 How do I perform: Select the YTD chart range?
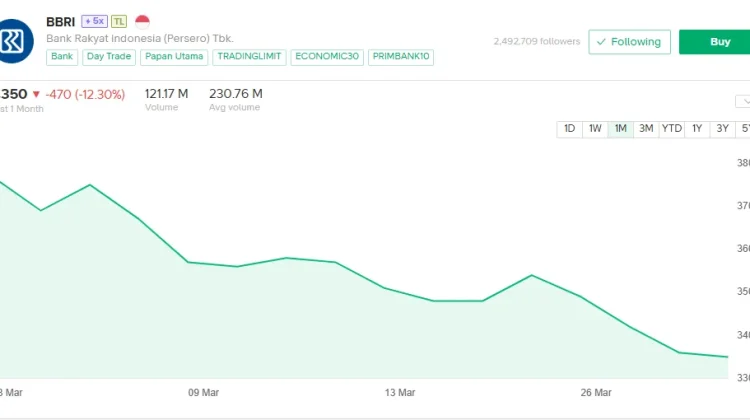[672, 129]
